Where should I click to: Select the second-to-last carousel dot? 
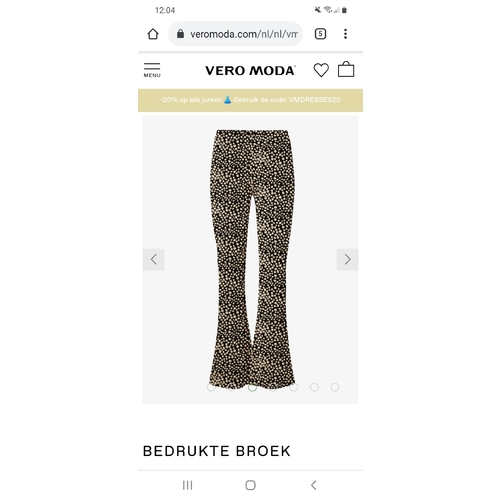tap(314, 387)
